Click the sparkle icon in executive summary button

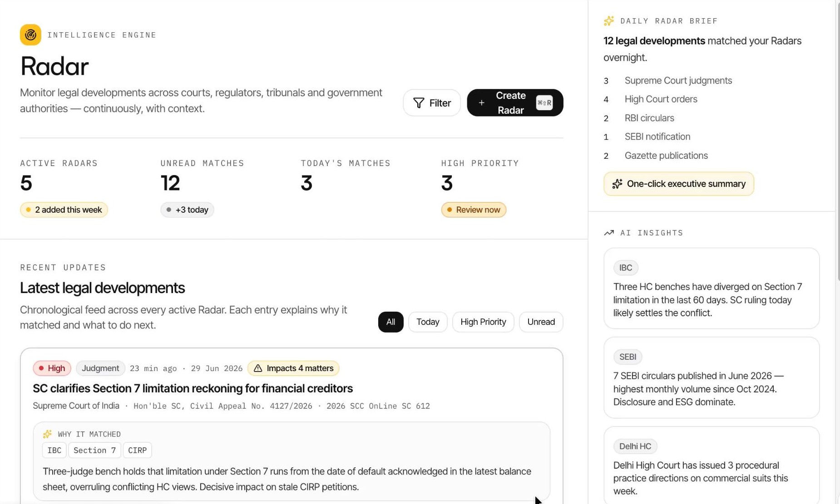(617, 184)
